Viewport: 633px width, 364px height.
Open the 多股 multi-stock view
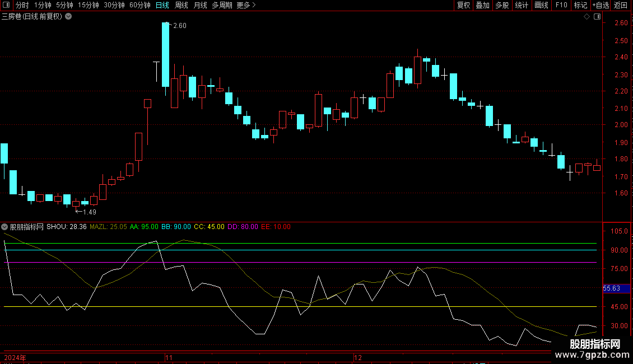pyautogui.click(x=502, y=5)
